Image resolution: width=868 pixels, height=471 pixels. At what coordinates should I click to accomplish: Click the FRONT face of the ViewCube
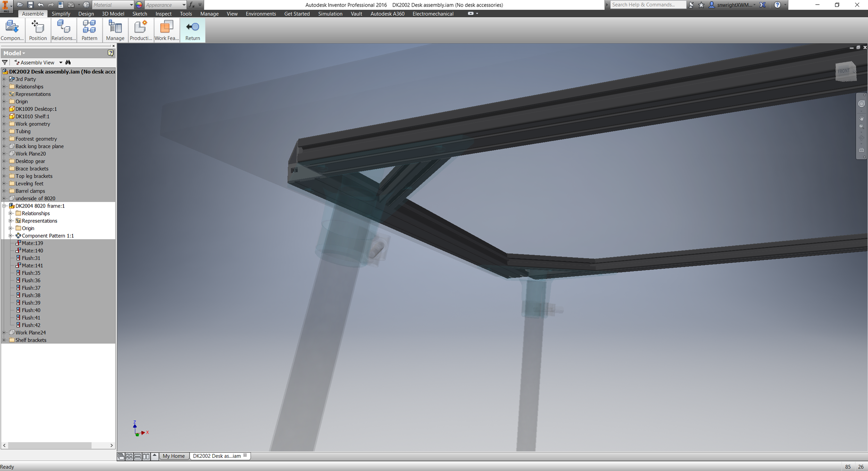pos(844,71)
